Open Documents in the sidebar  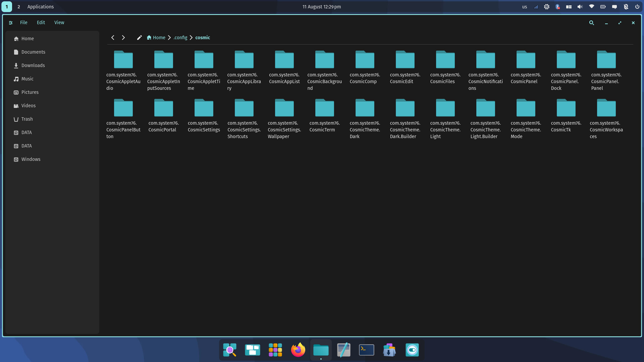[52, 52]
